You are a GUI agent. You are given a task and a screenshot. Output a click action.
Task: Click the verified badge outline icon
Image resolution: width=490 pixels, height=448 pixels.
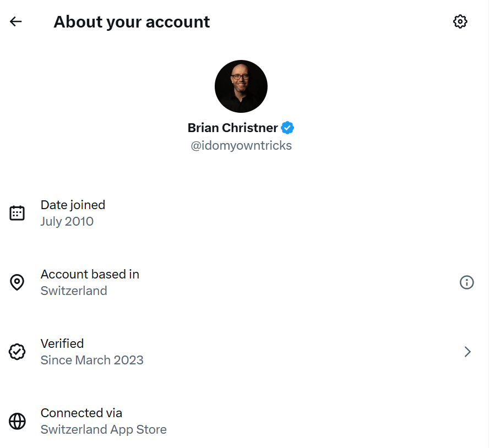tap(17, 352)
